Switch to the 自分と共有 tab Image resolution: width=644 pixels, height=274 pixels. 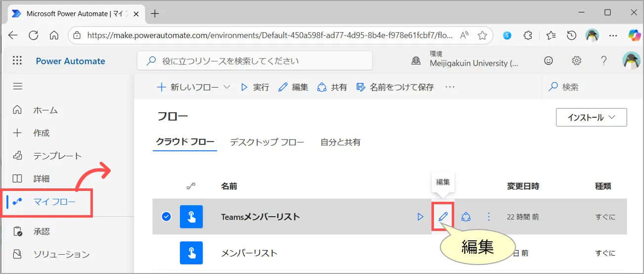[x=341, y=142]
